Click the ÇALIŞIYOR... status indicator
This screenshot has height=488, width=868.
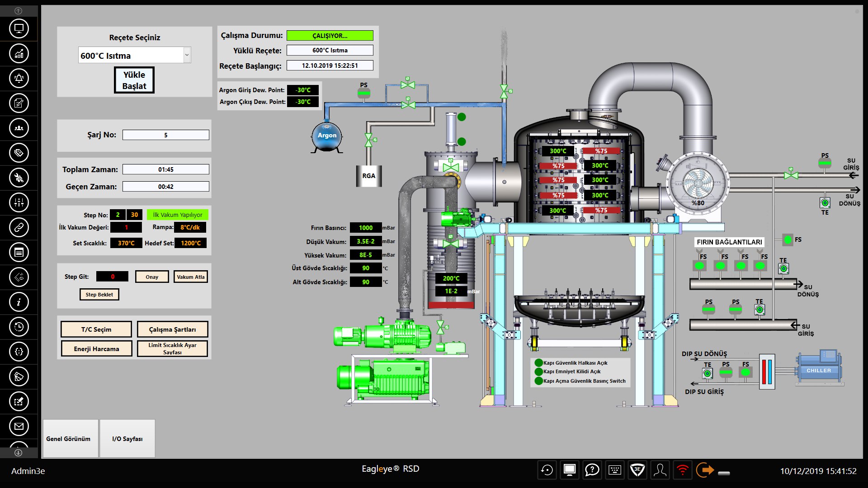(330, 35)
